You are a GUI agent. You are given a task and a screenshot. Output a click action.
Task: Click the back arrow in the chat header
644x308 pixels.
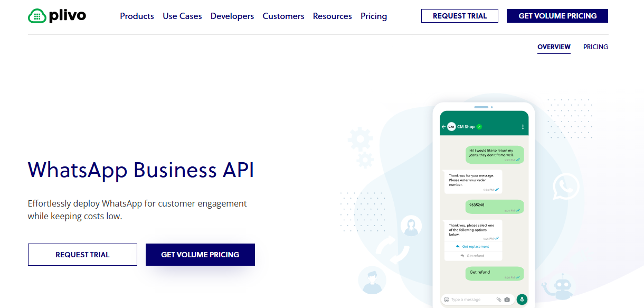coord(443,127)
